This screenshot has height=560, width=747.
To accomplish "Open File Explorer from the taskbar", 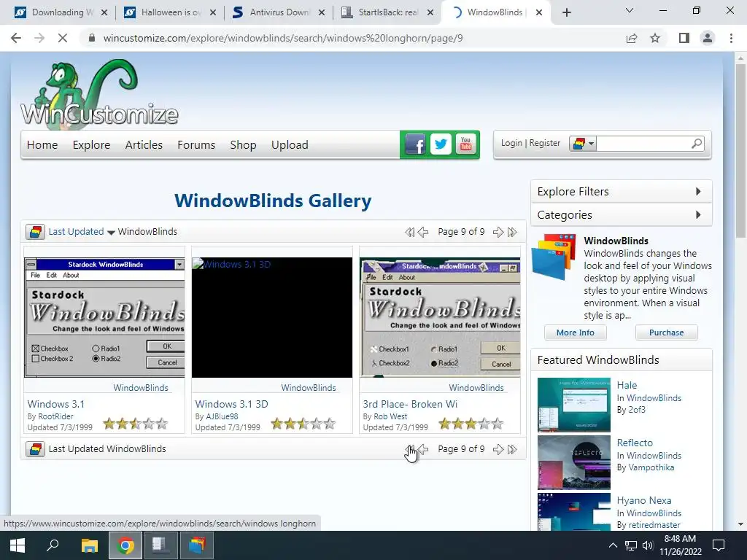I will click(89, 545).
